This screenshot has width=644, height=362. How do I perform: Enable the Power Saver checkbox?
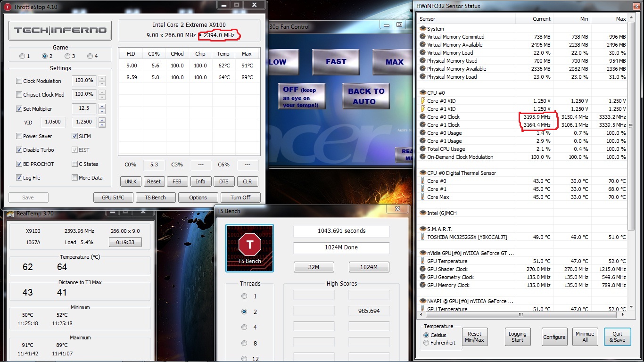[x=19, y=136]
